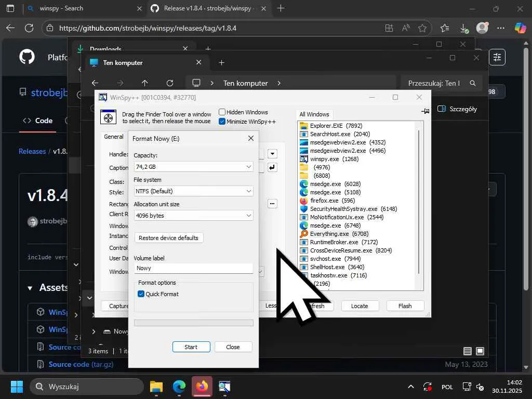Click the pin icon in WinSpy++ window
The height and width of the screenshot is (399, 532).
point(425,111)
